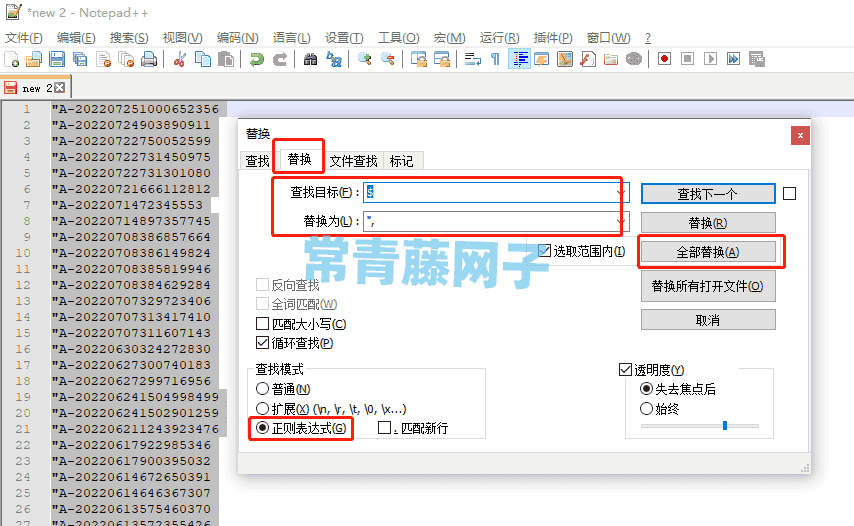Open the 宏 menu
The height and width of the screenshot is (526, 854).
pos(449,38)
